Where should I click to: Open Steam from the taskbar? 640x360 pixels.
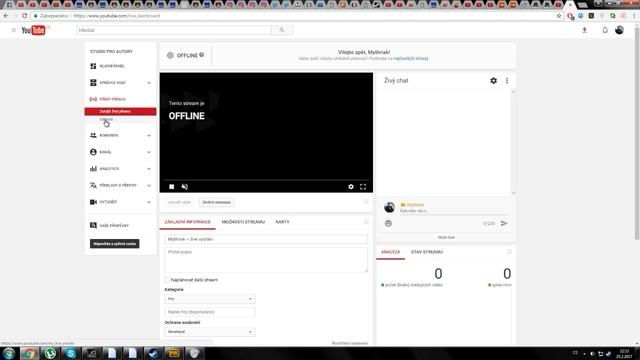(x=153, y=353)
